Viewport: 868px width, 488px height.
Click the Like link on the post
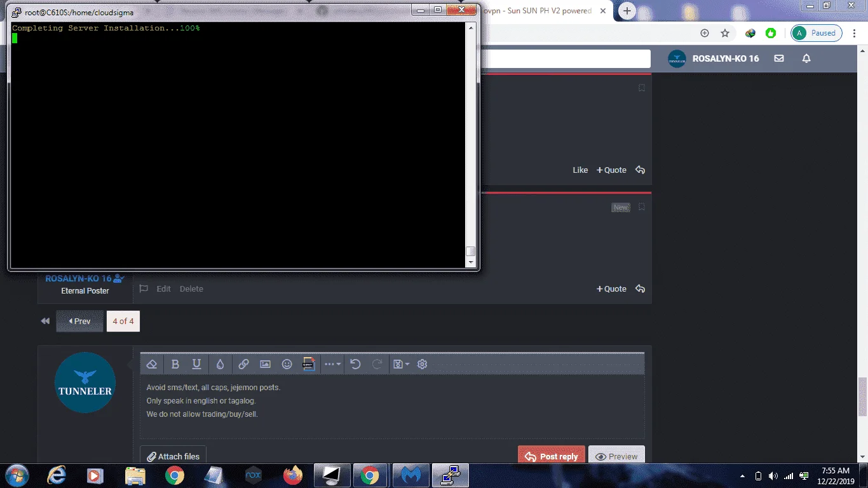coord(581,170)
